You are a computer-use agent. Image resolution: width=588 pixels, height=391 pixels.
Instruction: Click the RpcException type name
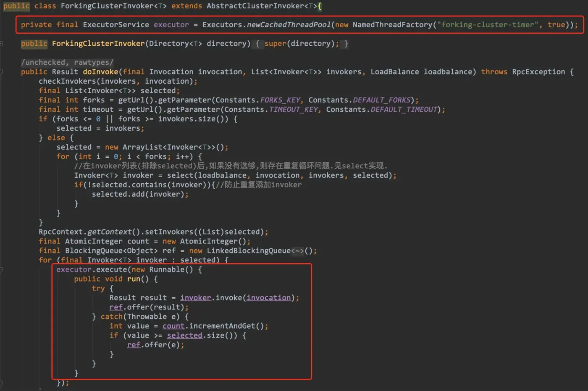pos(538,72)
